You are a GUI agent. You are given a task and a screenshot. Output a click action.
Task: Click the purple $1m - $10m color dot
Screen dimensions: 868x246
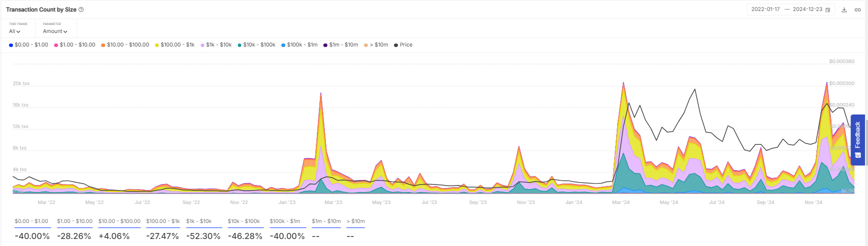[325, 45]
